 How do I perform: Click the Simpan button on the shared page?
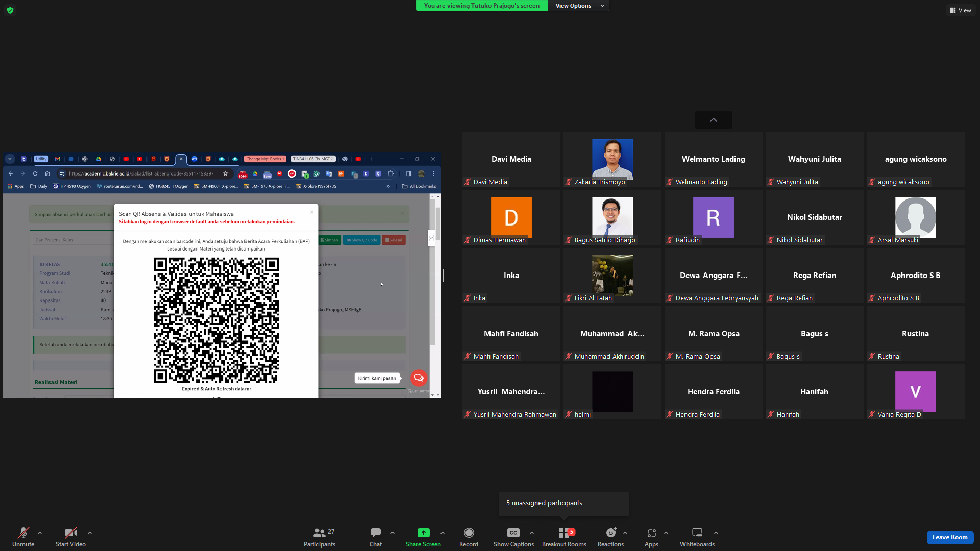329,240
